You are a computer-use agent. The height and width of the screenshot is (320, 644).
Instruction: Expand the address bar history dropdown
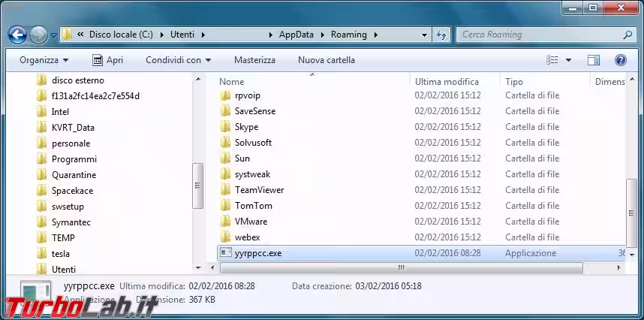click(x=424, y=35)
